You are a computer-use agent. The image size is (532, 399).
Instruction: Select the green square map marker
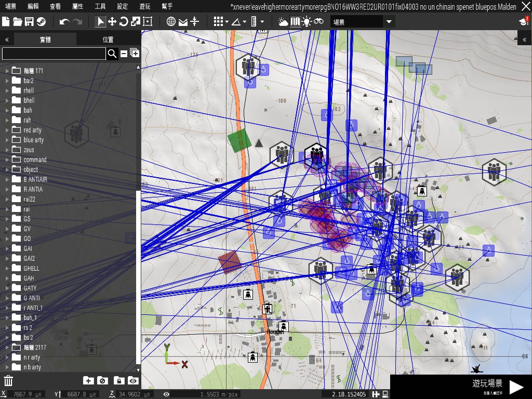[x=239, y=140]
